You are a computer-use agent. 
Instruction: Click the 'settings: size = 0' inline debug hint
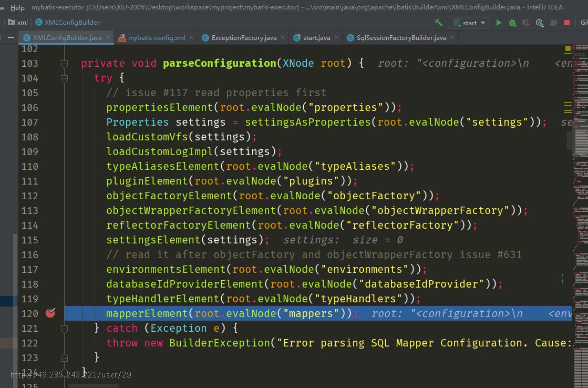click(x=343, y=240)
